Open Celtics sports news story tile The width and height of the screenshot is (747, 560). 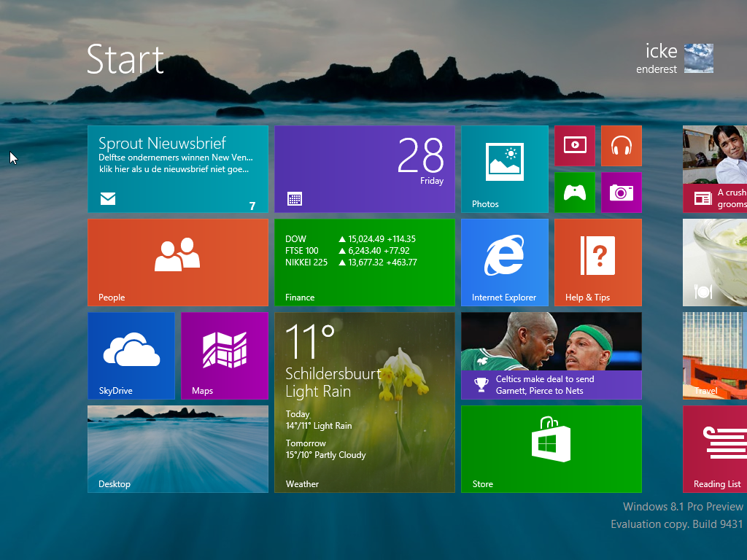[x=551, y=356]
